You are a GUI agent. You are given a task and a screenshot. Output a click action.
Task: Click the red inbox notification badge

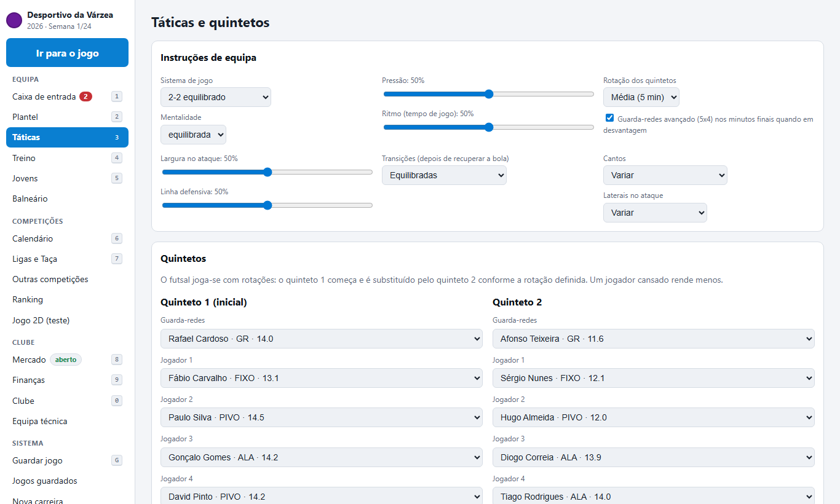pos(85,96)
